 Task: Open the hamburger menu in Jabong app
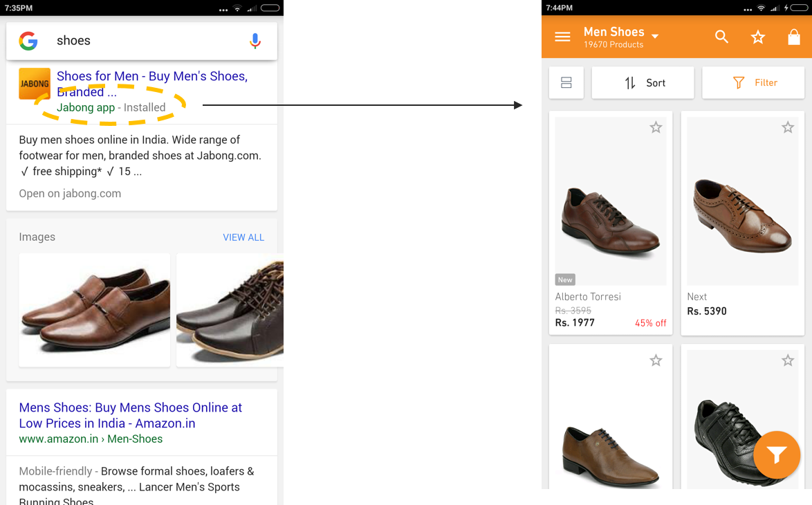click(x=562, y=37)
